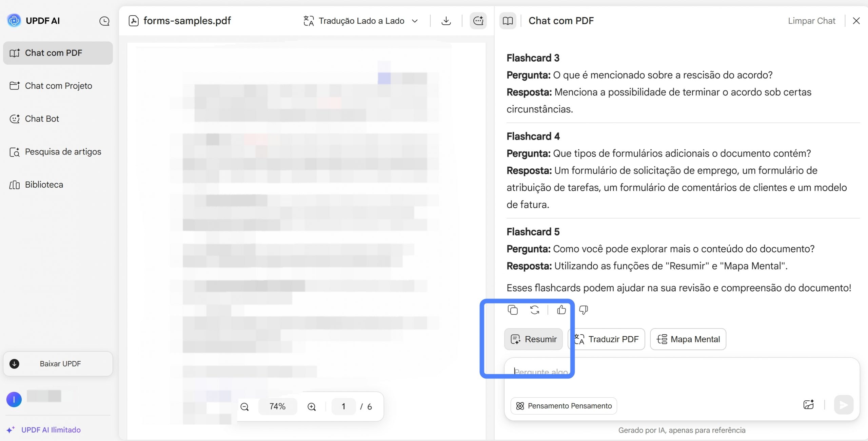Click the Chat com PDF panel title
868x441 pixels.
(561, 21)
